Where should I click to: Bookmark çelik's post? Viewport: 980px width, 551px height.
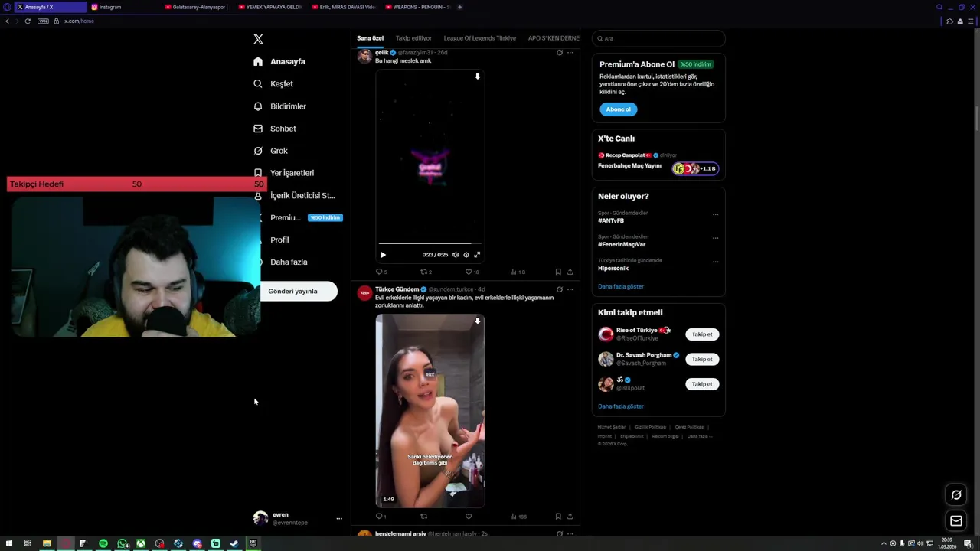(x=558, y=272)
